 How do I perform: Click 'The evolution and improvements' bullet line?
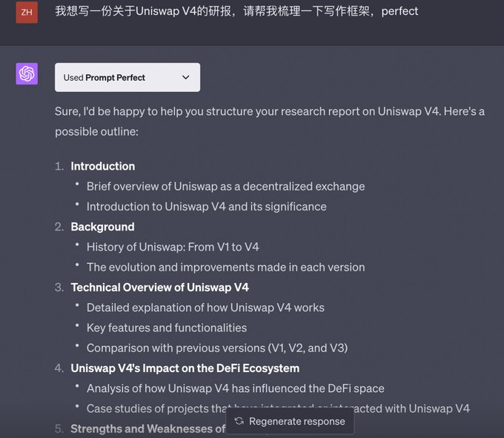click(x=225, y=267)
